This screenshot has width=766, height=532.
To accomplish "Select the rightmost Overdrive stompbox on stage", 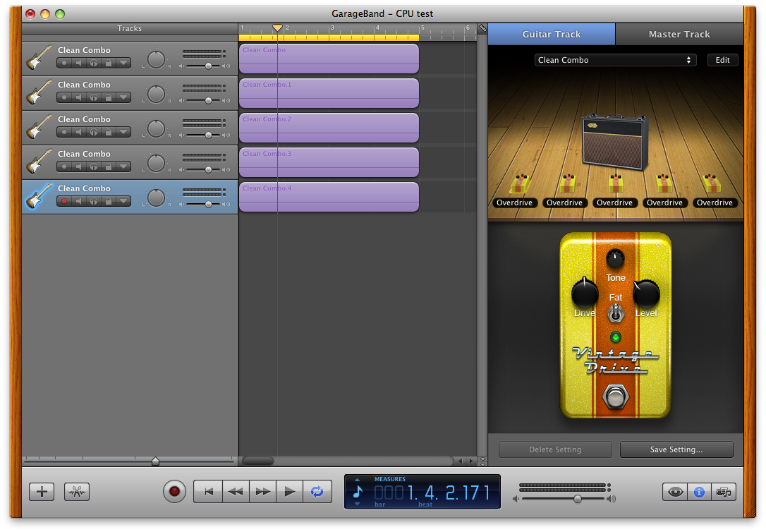I will pos(712,184).
